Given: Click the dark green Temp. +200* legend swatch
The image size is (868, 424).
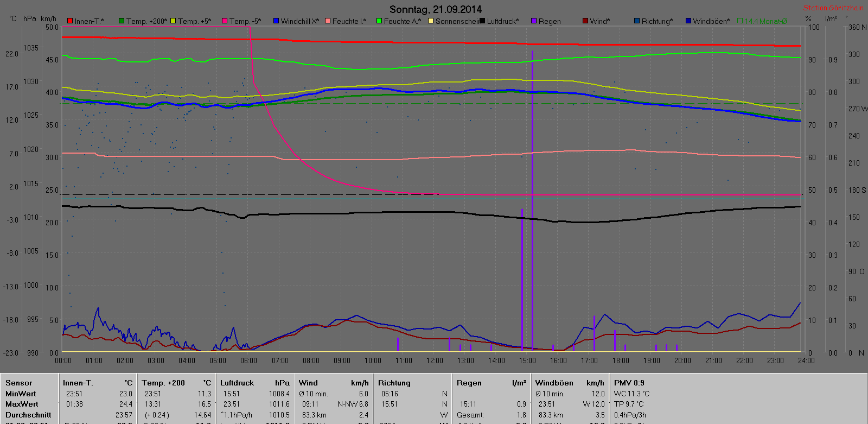Looking at the screenshot, I should click(122, 21).
